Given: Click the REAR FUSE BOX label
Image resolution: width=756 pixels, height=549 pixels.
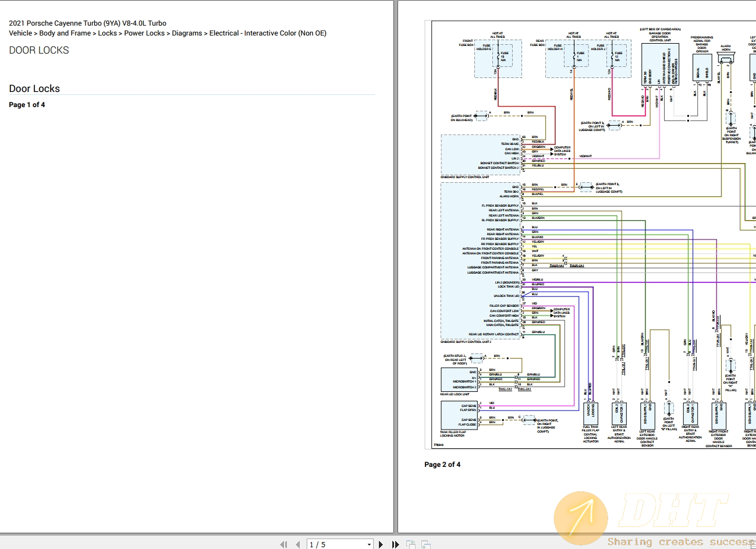Looking at the screenshot, I should pyautogui.click(x=537, y=43).
